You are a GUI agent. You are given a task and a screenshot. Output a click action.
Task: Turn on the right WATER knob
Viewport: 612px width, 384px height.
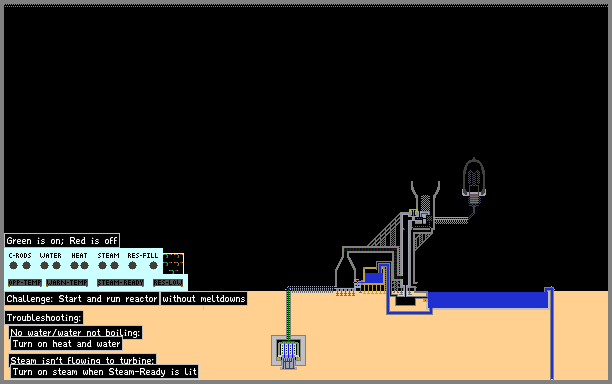point(57,266)
